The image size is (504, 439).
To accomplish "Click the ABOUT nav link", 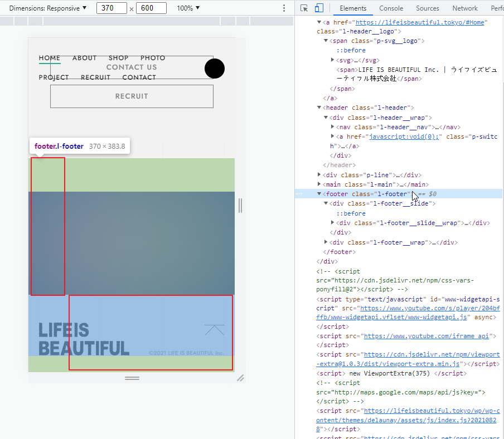I will pyautogui.click(x=84, y=58).
